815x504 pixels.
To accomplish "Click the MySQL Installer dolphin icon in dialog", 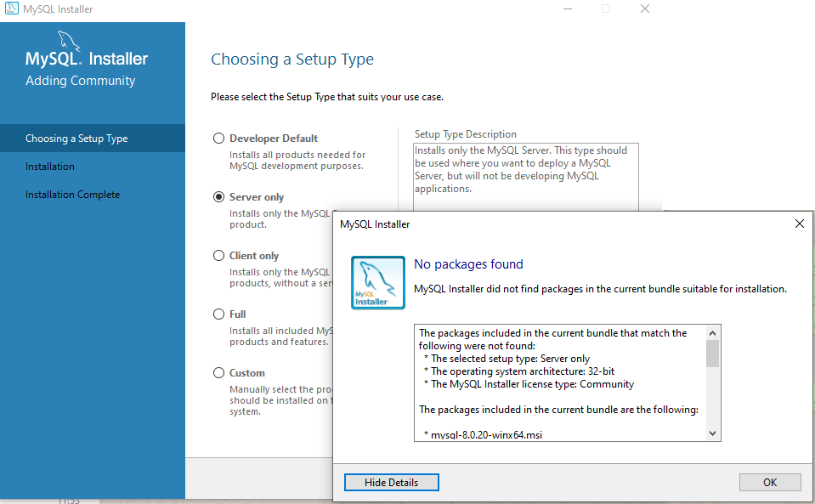I will (x=378, y=283).
